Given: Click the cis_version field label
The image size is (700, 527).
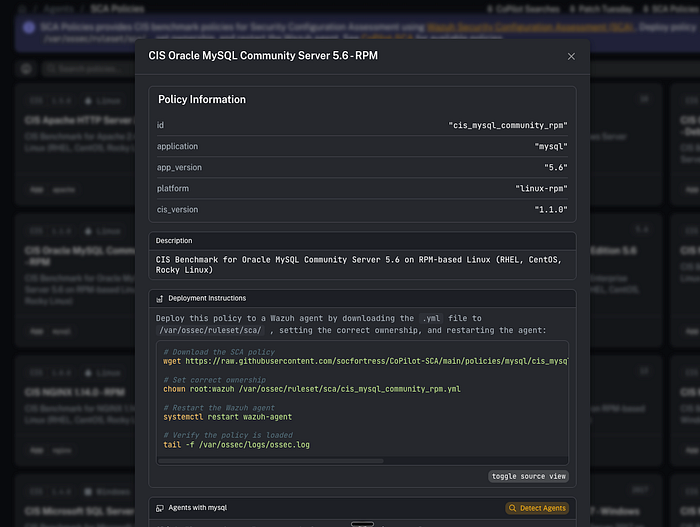Looking at the screenshot, I should coord(177,209).
